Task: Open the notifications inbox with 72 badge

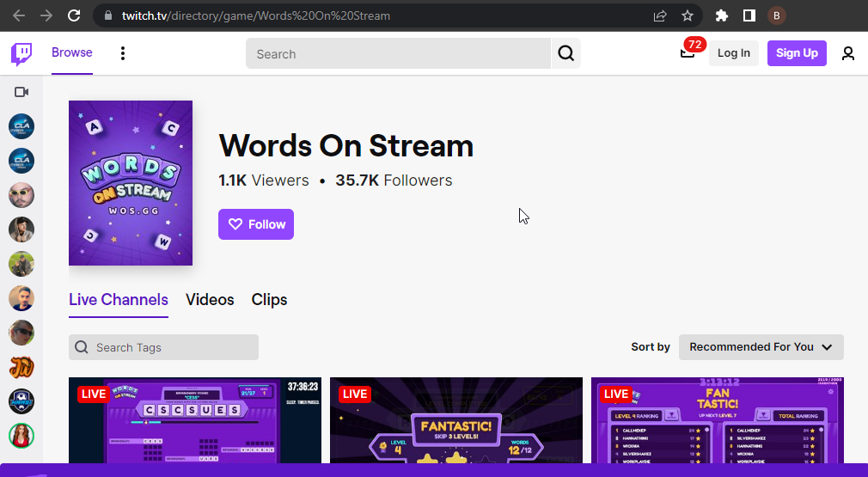Action: tap(688, 52)
